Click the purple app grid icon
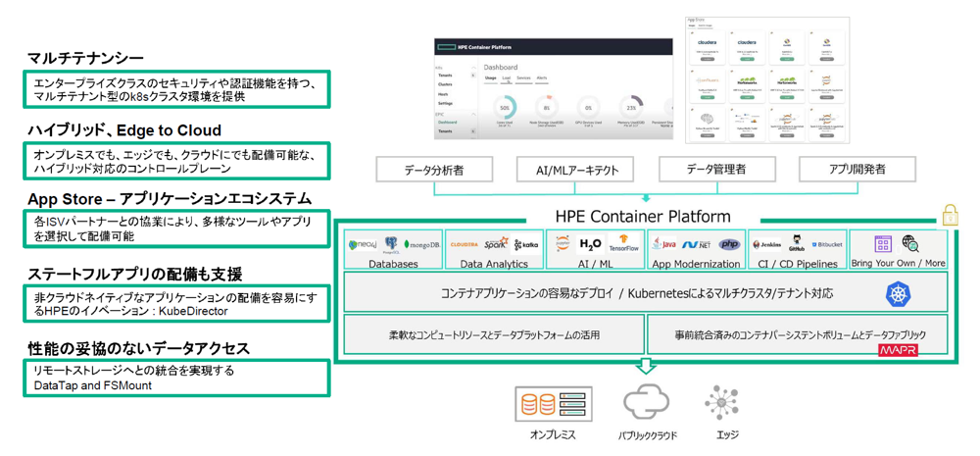 [883, 244]
